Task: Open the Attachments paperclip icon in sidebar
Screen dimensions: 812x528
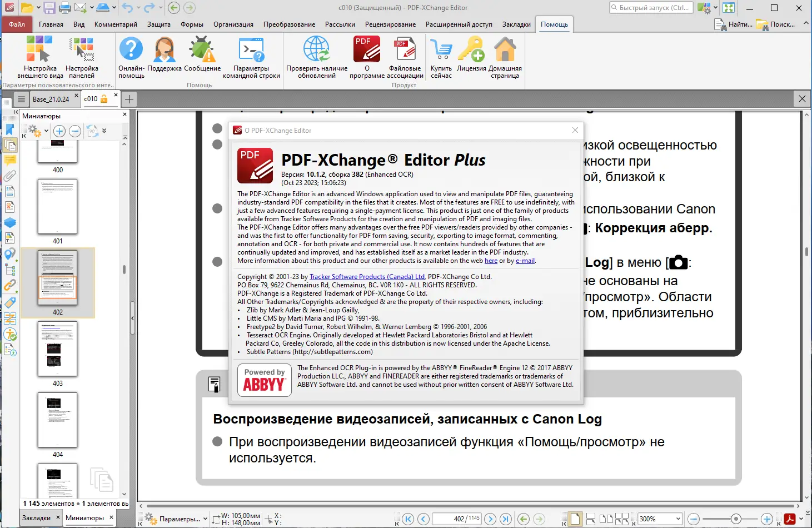Action: (x=9, y=176)
